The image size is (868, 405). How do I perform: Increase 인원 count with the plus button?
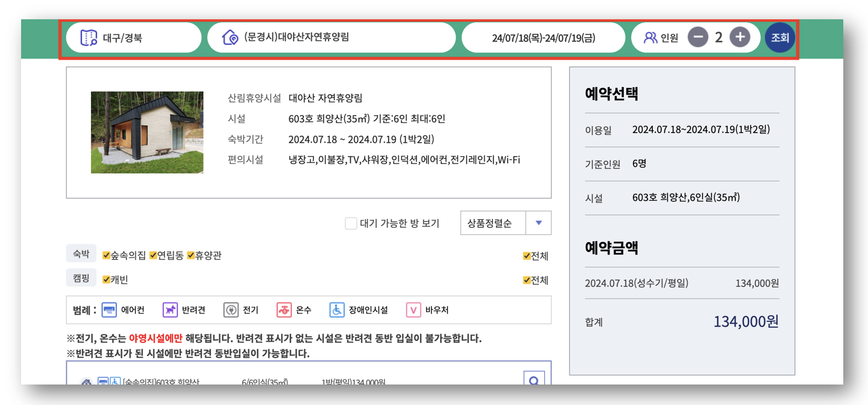740,37
